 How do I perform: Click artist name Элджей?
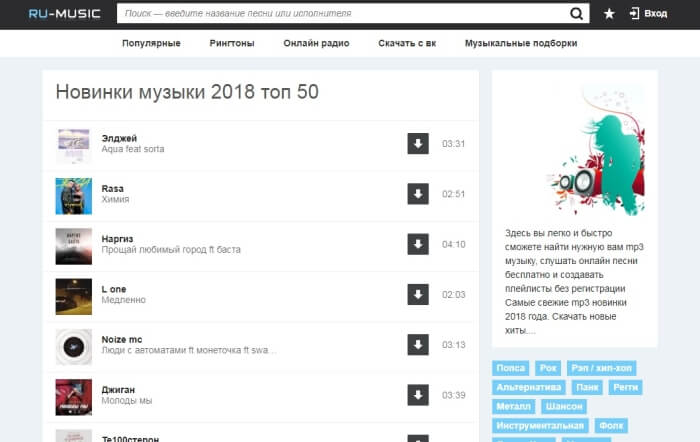(x=119, y=138)
